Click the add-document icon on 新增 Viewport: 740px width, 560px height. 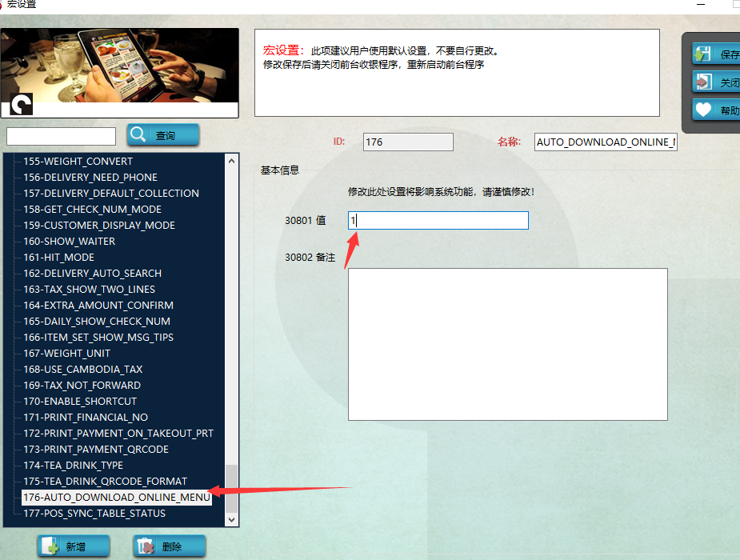(50, 546)
